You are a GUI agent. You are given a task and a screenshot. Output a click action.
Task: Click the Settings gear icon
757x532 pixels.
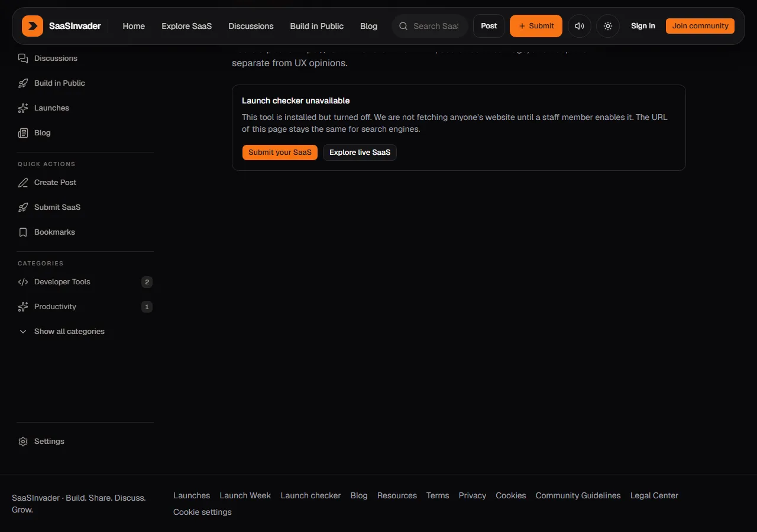point(23,442)
